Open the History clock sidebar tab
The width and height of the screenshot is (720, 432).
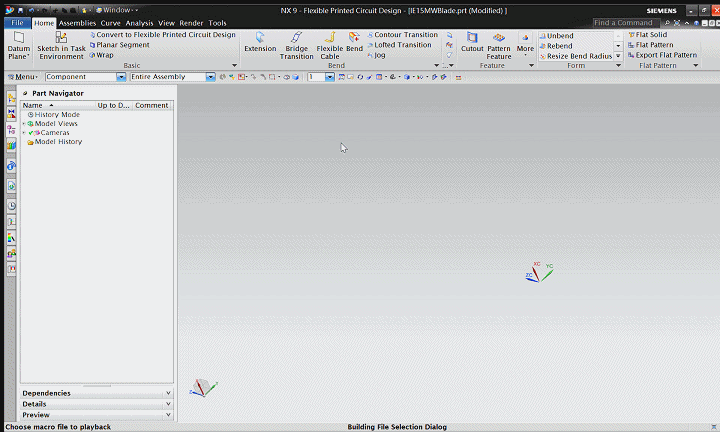(x=11, y=206)
